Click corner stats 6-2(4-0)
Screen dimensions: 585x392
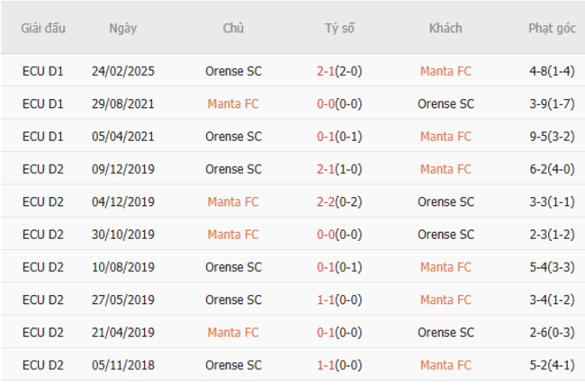pos(552,169)
